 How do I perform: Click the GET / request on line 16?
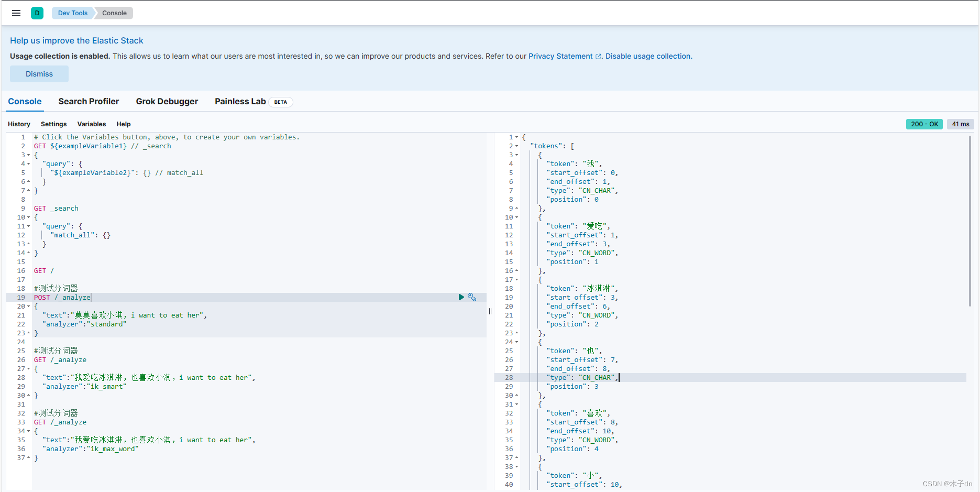tap(44, 271)
